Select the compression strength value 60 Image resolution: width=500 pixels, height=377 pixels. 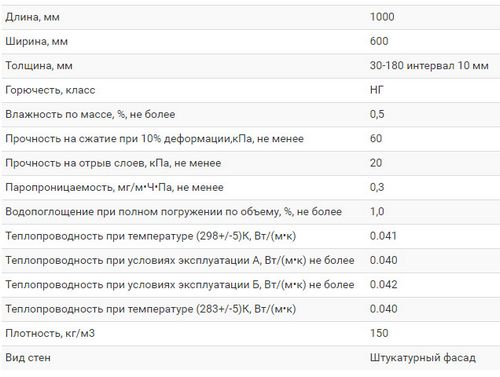[376, 138]
